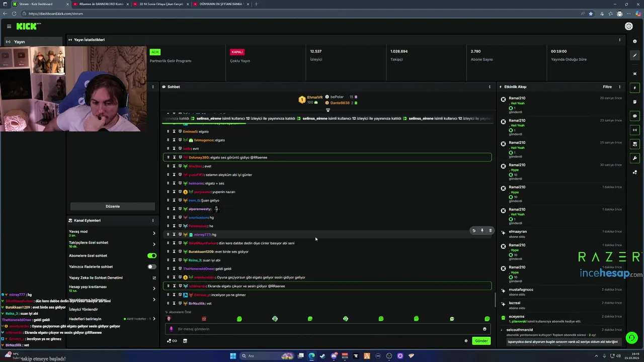Open the Dolunay380 username in chat

(x=198, y=157)
